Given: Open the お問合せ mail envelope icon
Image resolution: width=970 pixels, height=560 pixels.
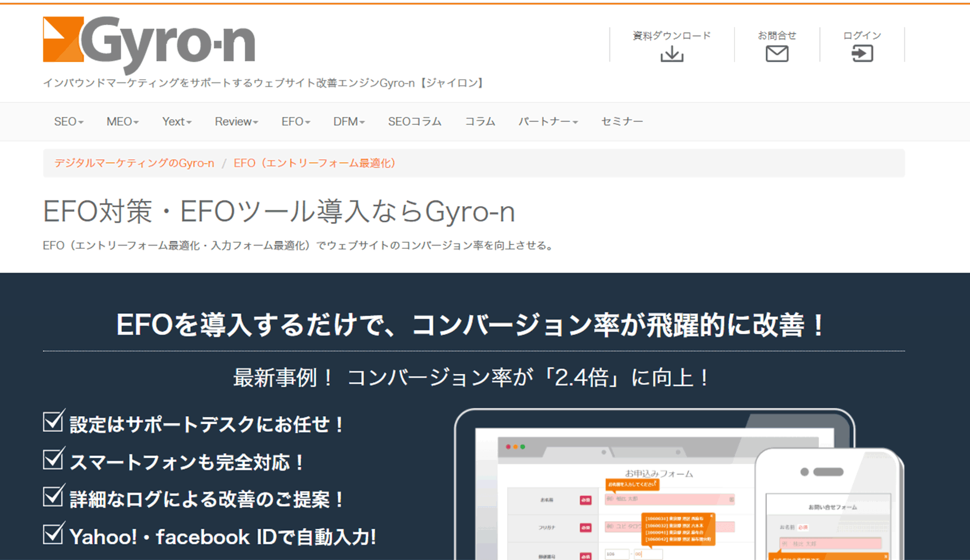Looking at the screenshot, I should pos(776,53).
